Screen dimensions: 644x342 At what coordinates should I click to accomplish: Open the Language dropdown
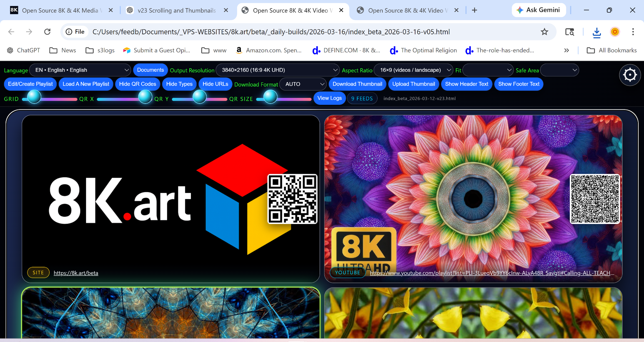point(80,70)
